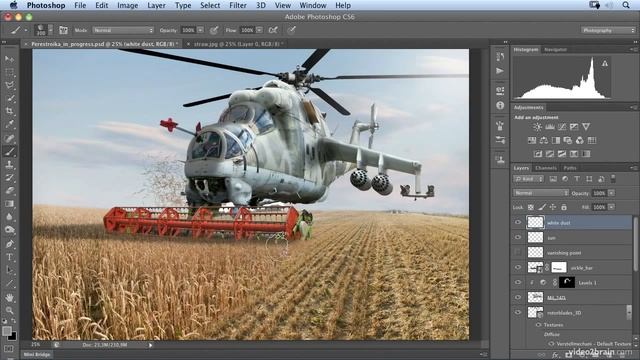Select the Gradient tool
The image size is (640, 360).
pos(9,204)
